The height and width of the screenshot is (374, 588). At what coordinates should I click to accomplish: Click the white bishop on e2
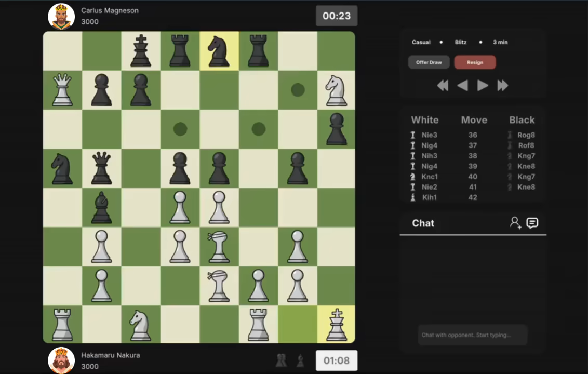click(219, 286)
